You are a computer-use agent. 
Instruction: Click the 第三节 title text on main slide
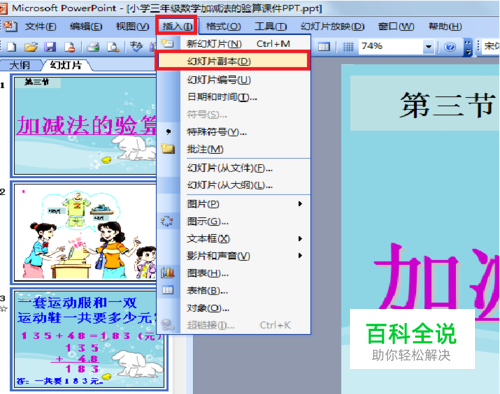[447, 105]
